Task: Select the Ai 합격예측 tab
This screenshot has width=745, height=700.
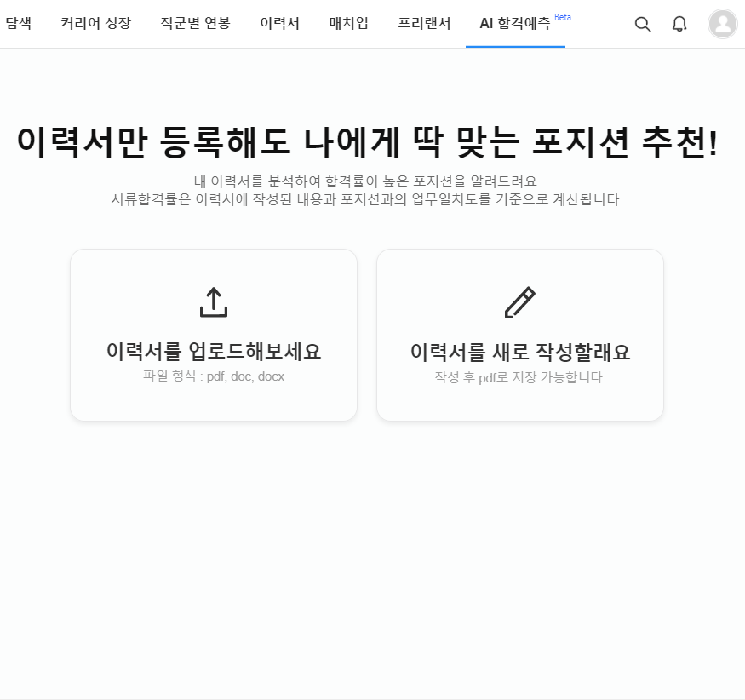Action: pyautogui.click(x=515, y=23)
